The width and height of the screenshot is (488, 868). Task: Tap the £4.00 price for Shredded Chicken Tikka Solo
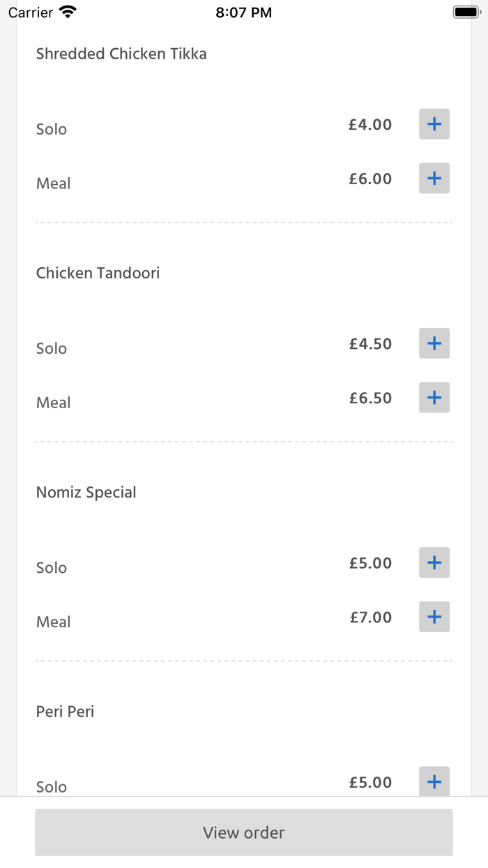click(x=370, y=124)
